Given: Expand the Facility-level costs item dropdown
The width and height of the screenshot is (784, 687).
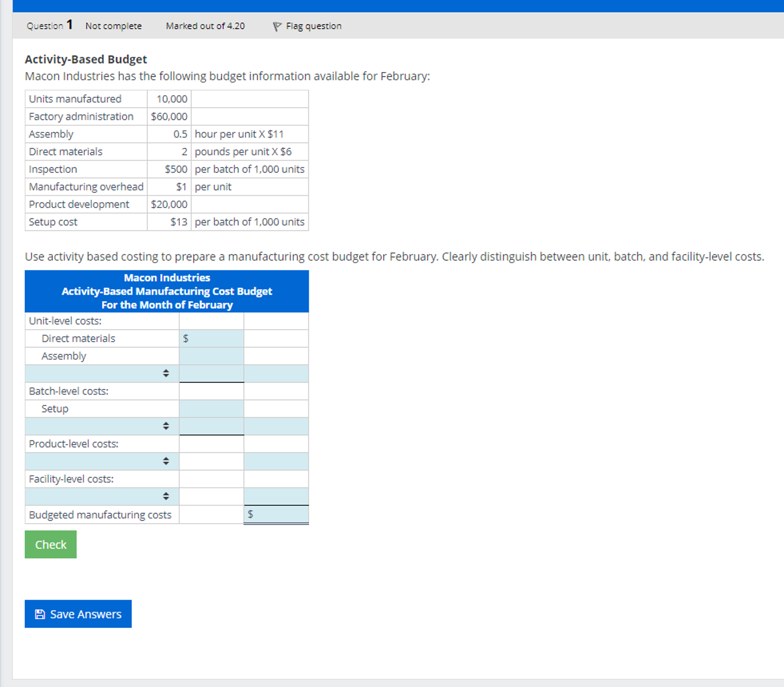Looking at the screenshot, I should pyautogui.click(x=102, y=496).
